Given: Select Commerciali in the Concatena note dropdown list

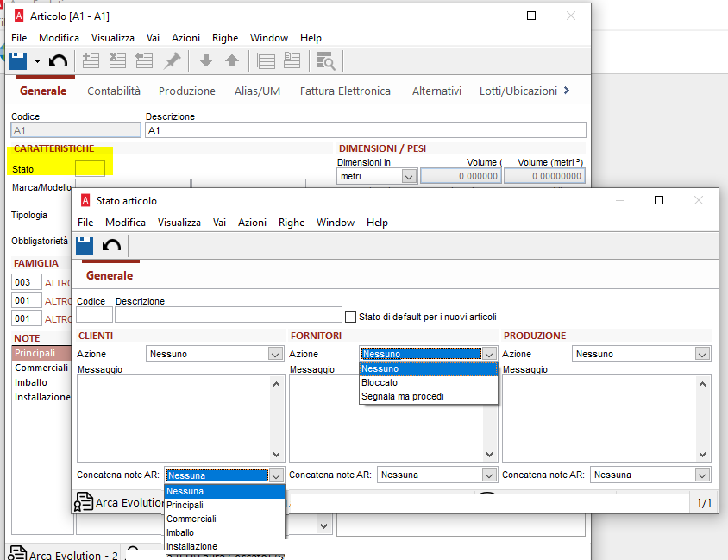Looking at the screenshot, I should (x=225, y=519).
